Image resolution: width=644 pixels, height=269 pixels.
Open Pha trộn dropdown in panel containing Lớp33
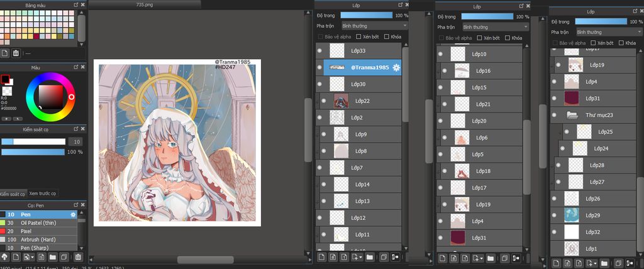pos(375,26)
